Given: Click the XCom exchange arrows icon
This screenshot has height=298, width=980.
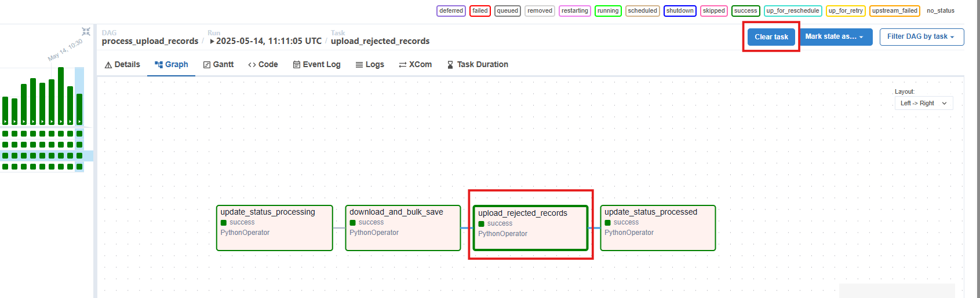Looking at the screenshot, I should pyautogui.click(x=402, y=65).
